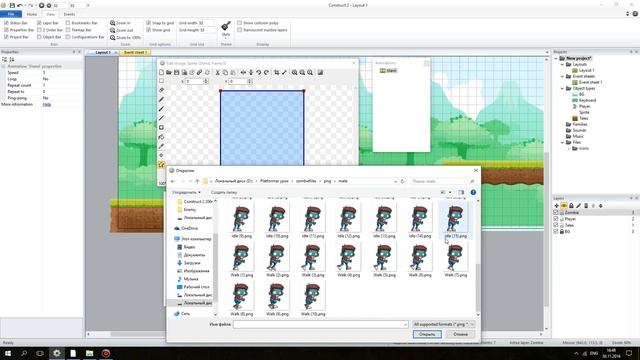Click Zoom in button in ribbon

120,23
